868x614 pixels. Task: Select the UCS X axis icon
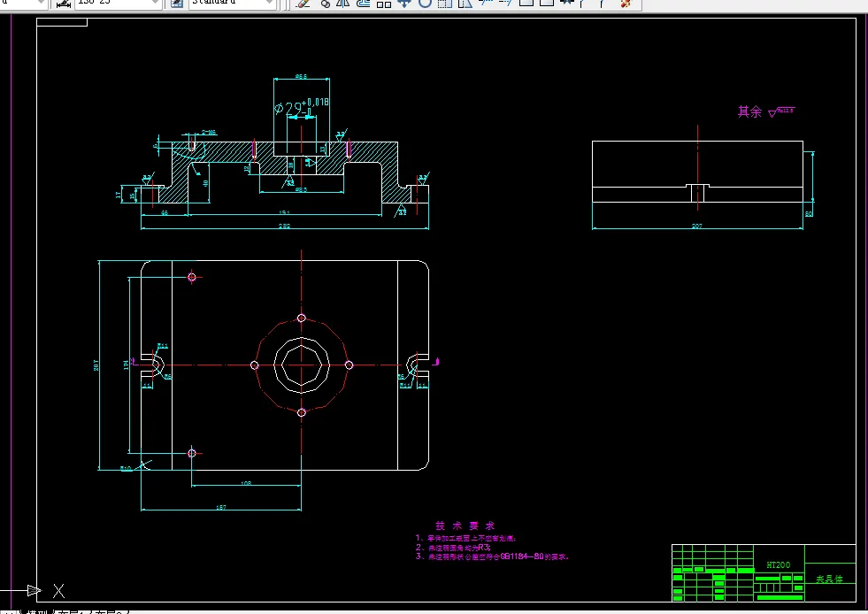point(36,590)
